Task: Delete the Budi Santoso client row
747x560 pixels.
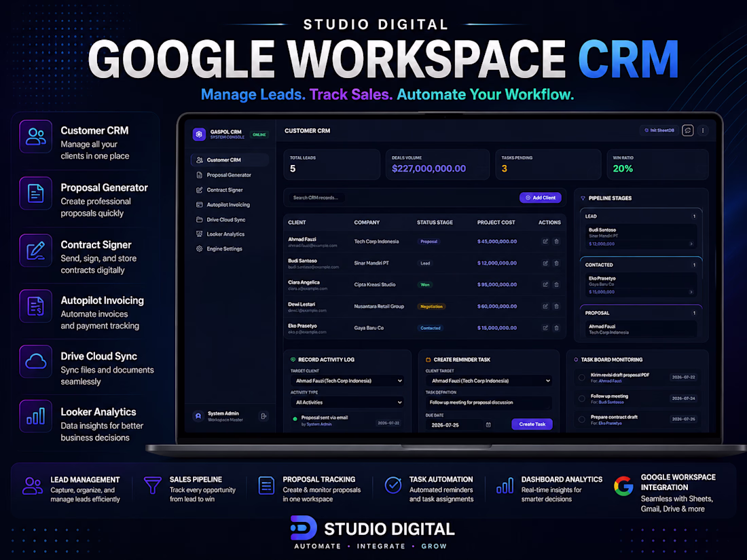Action: tap(556, 263)
